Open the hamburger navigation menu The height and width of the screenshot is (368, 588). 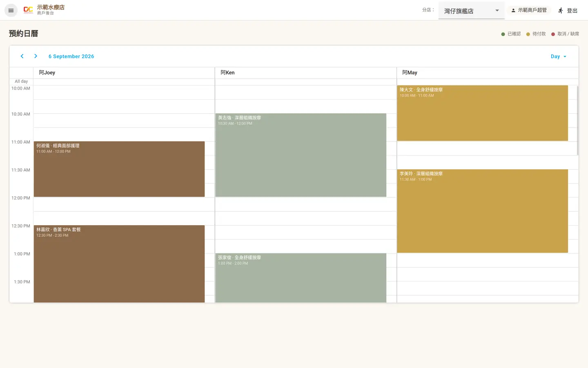point(11,10)
